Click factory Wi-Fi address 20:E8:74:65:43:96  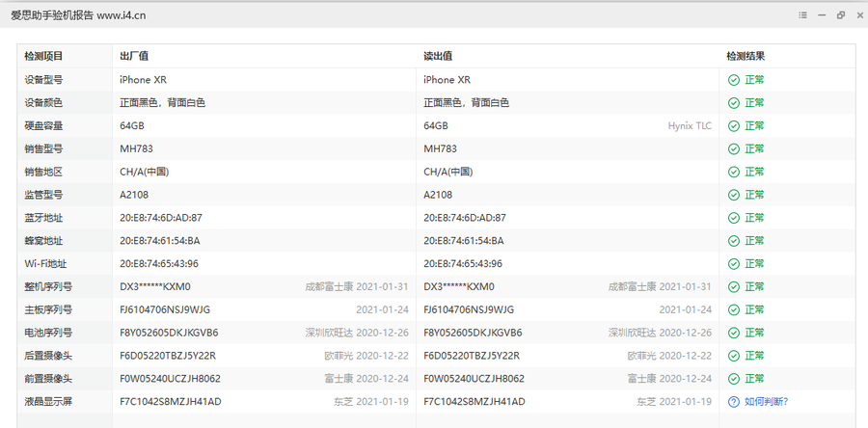(159, 264)
